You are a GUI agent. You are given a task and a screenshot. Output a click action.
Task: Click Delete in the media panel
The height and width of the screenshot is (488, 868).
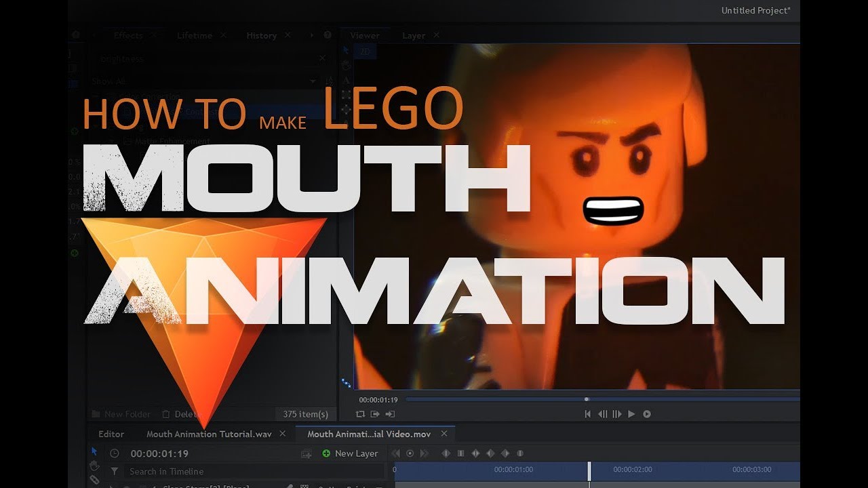point(182,414)
